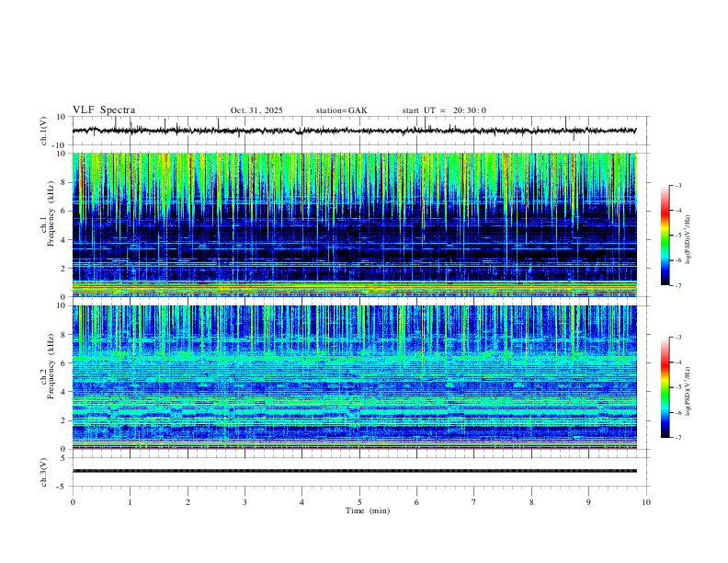Click the 'start UT = 20:30:0' label
Screen dimensions: 728x563
(444, 110)
